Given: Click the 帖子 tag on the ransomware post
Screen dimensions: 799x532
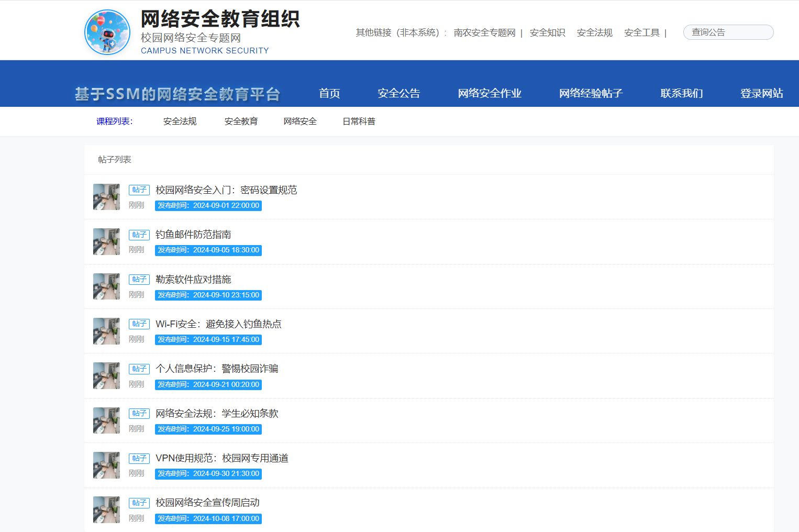Looking at the screenshot, I should (139, 280).
